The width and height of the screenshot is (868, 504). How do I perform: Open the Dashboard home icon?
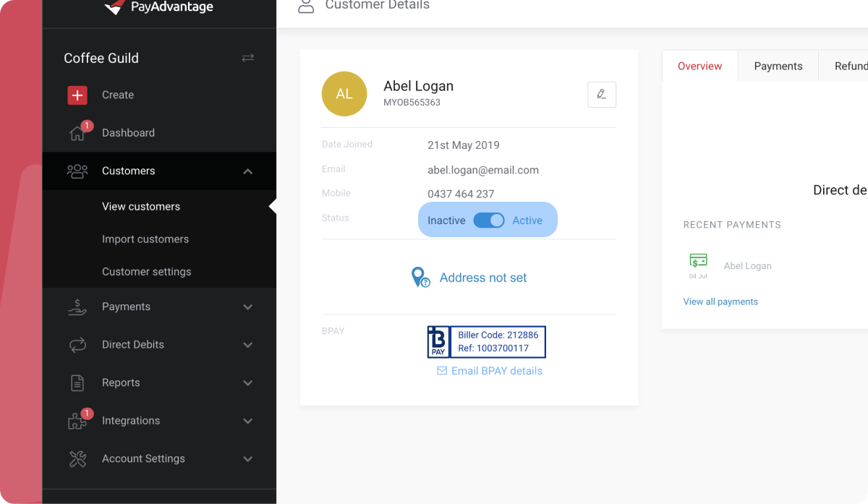77,134
